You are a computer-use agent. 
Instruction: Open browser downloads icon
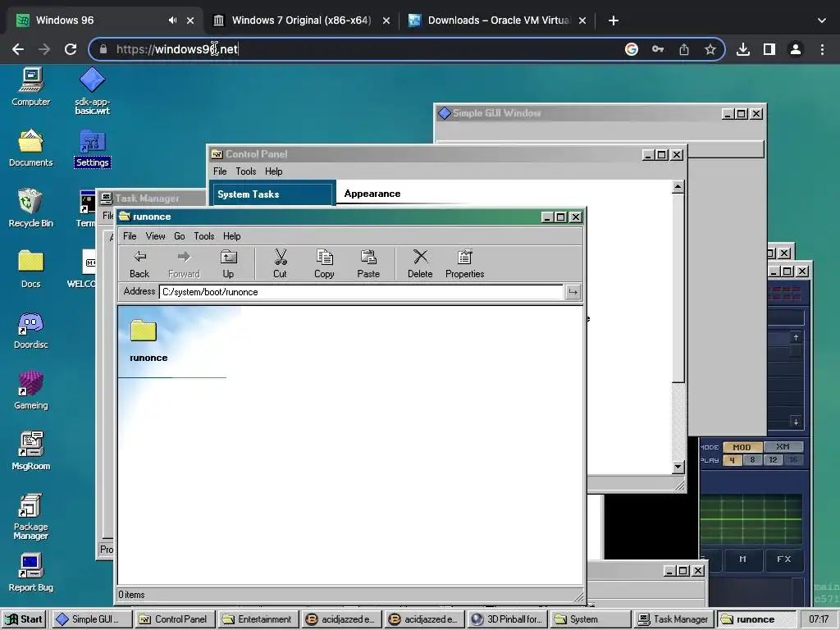click(x=742, y=49)
